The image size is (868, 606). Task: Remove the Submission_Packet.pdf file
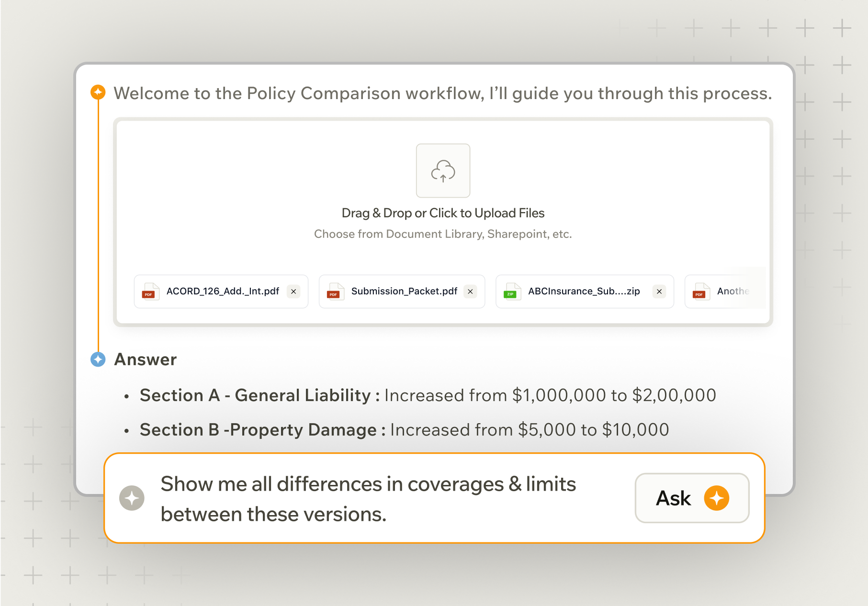[471, 292]
